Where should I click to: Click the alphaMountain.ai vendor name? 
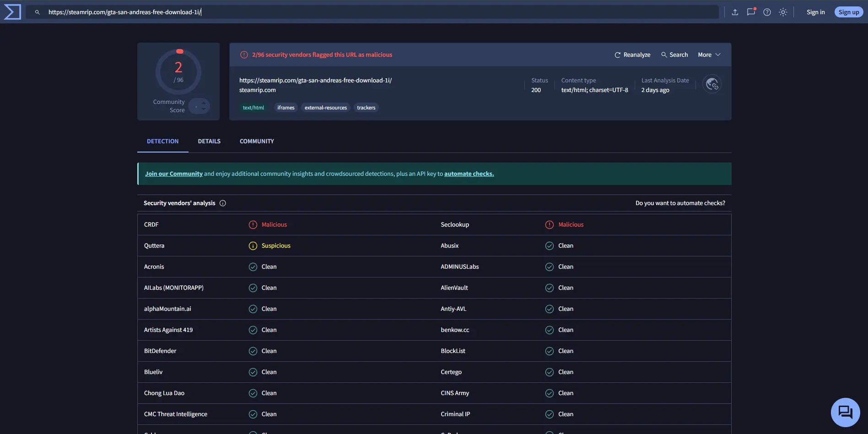click(x=167, y=309)
